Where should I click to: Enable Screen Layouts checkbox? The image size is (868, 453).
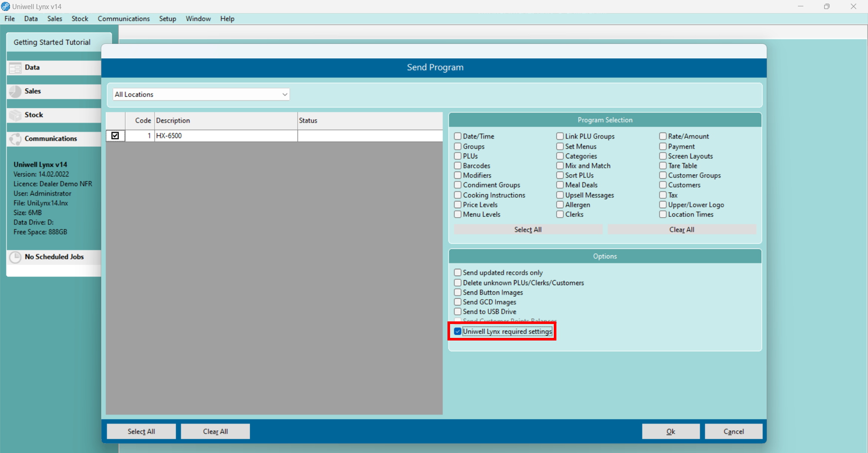(x=663, y=156)
